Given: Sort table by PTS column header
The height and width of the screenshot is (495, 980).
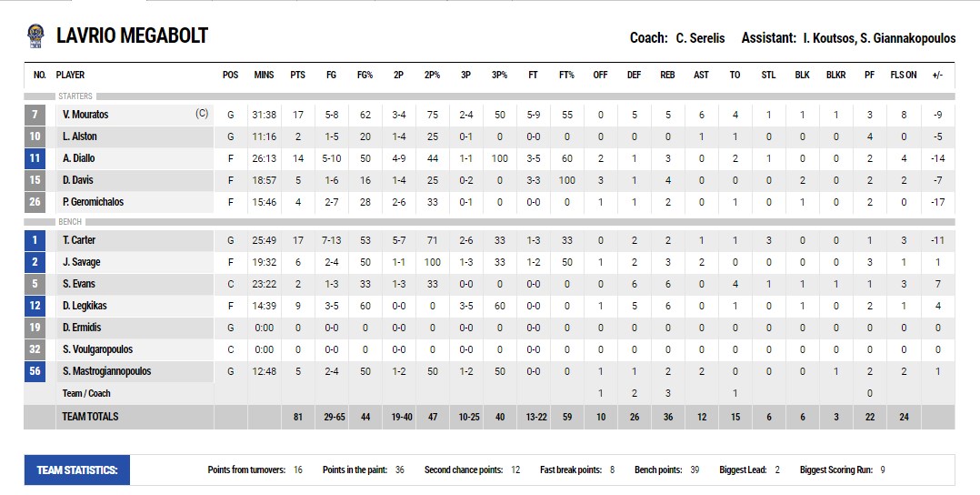Looking at the screenshot, I should (x=297, y=75).
